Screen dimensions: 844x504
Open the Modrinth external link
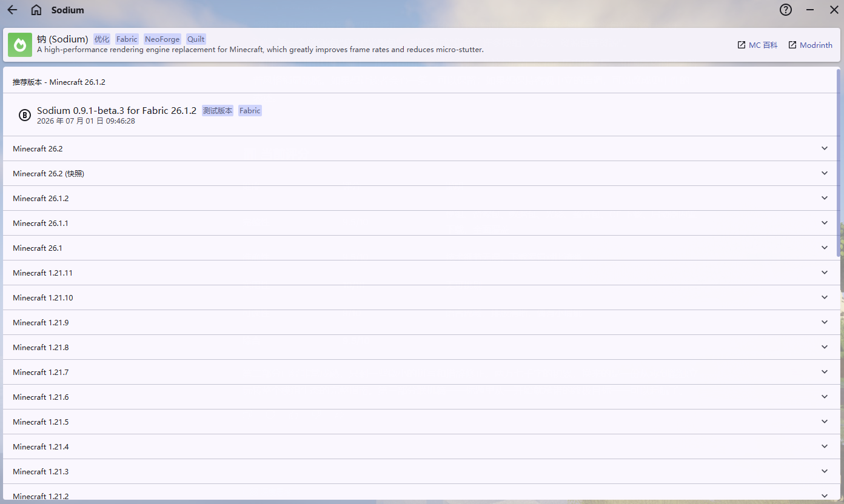coord(810,45)
